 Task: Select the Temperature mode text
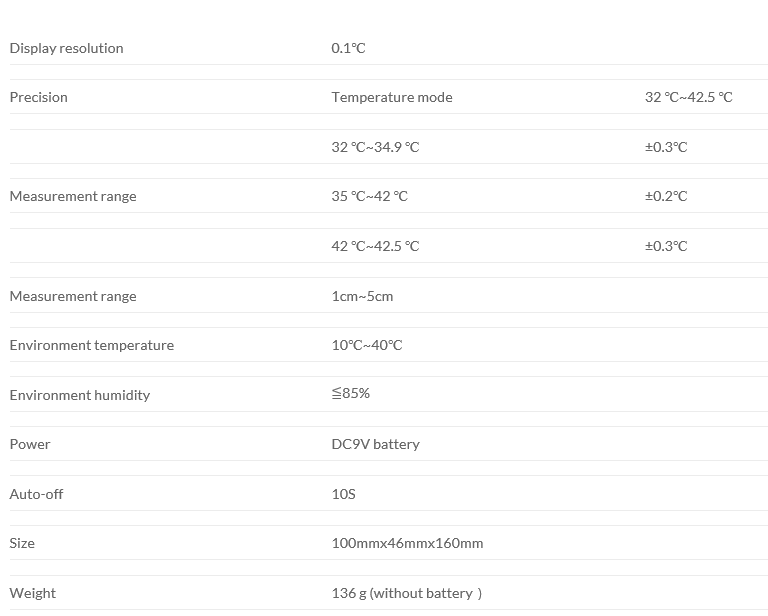pos(392,97)
